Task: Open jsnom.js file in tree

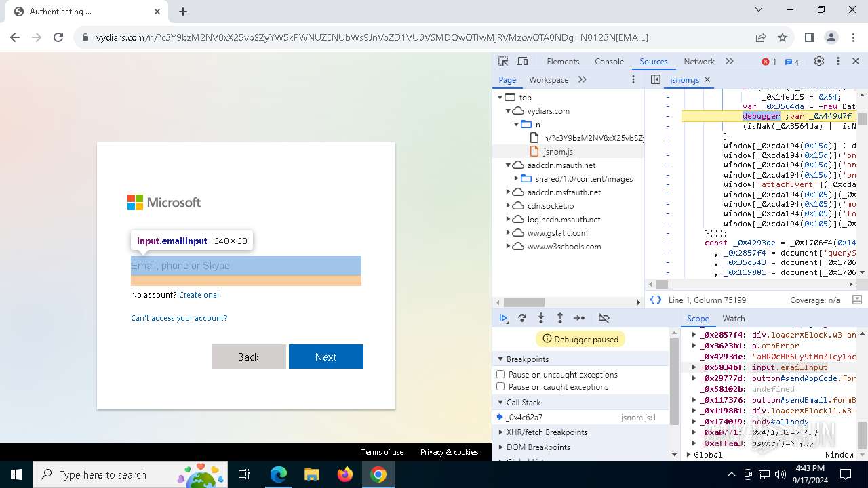Action: point(558,152)
